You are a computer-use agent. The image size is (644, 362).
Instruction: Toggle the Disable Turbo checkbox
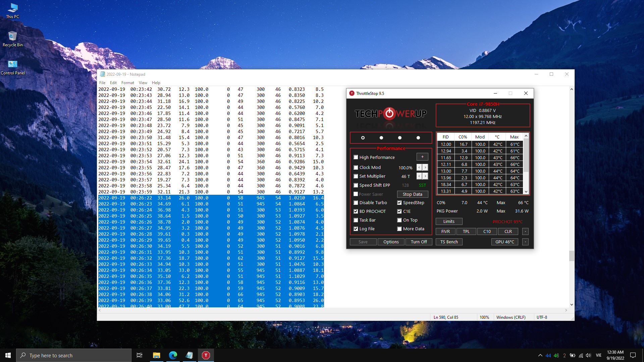356,203
